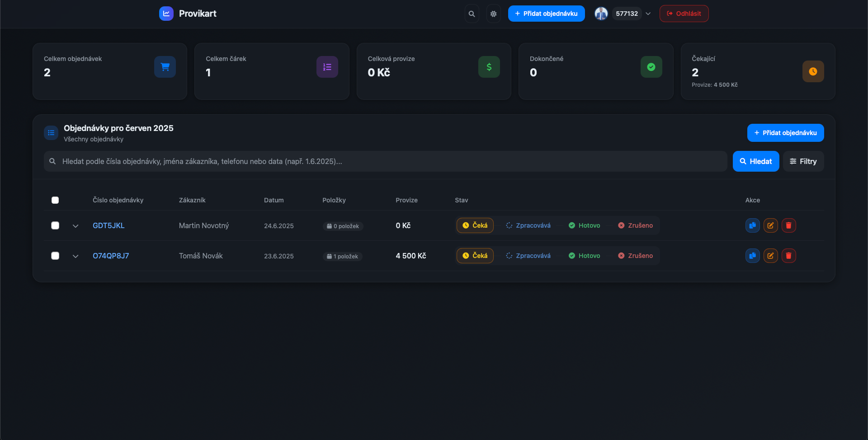Click the duplicate icon for order GDT5JKL

point(752,225)
